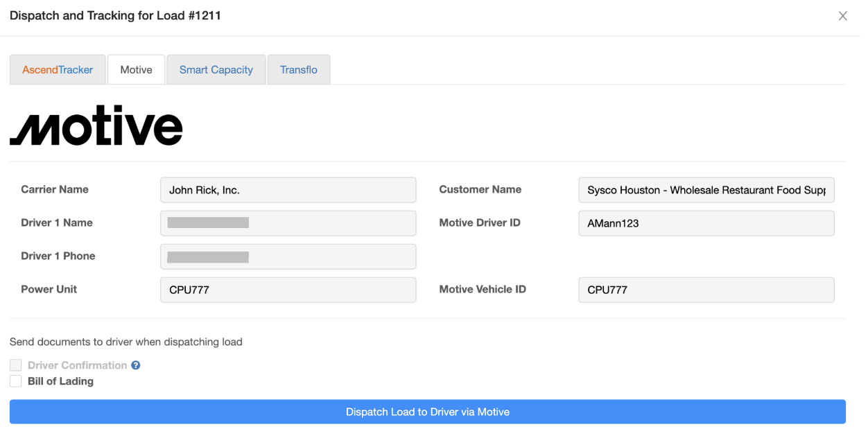868x445 pixels.
Task: Click the 'Power Unit' label
Action: (49, 289)
